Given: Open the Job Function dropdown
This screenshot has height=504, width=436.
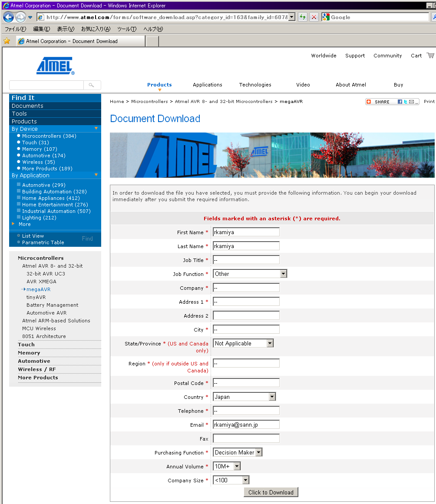Looking at the screenshot, I should [x=283, y=274].
